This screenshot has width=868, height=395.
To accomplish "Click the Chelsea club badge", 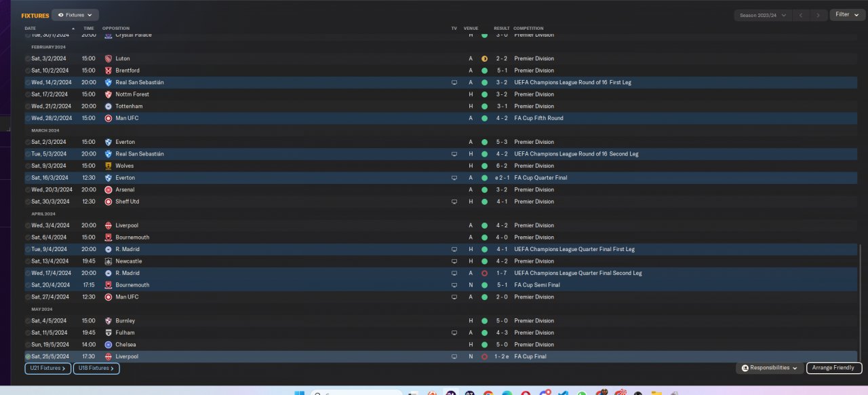I will click(x=108, y=345).
